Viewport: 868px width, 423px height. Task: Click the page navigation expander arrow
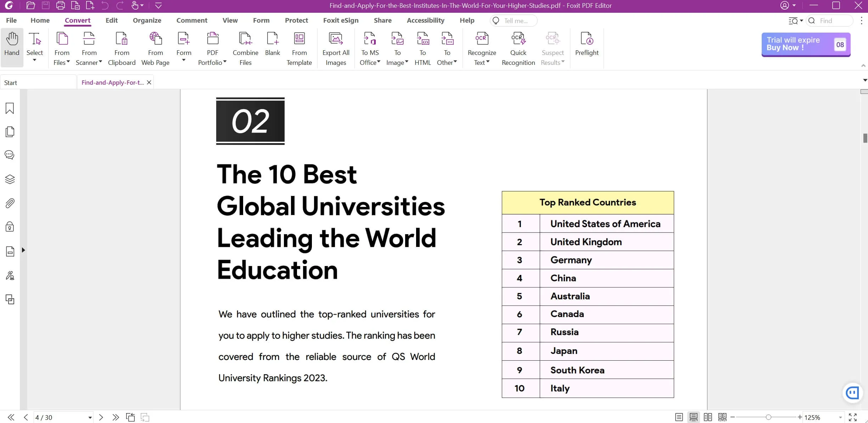[x=90, y=417]
